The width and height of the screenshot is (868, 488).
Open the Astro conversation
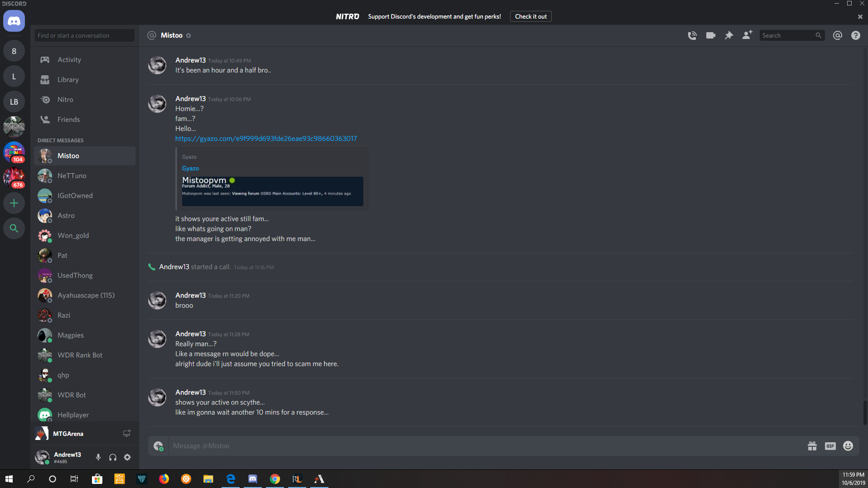pyautogui.click(x=85, y=216)
